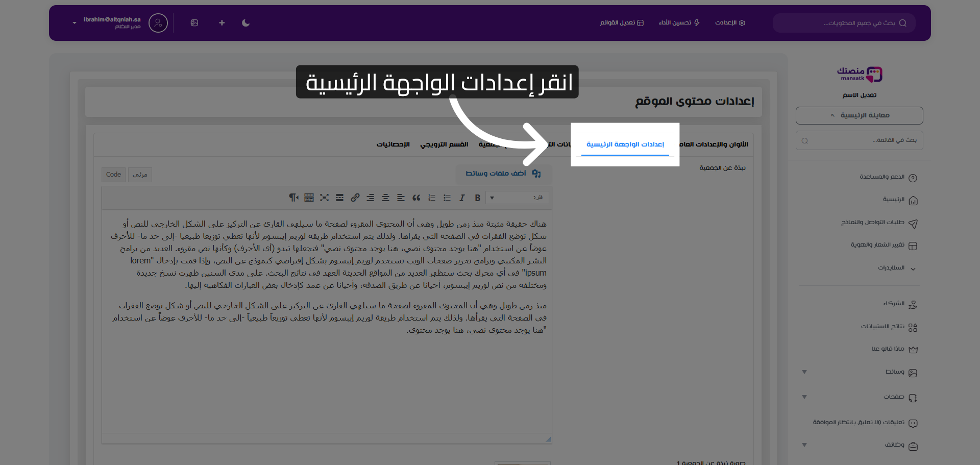The image size is (980, 465).
Task: Create a bulleted list using the list icon
Action: point(447,198)
